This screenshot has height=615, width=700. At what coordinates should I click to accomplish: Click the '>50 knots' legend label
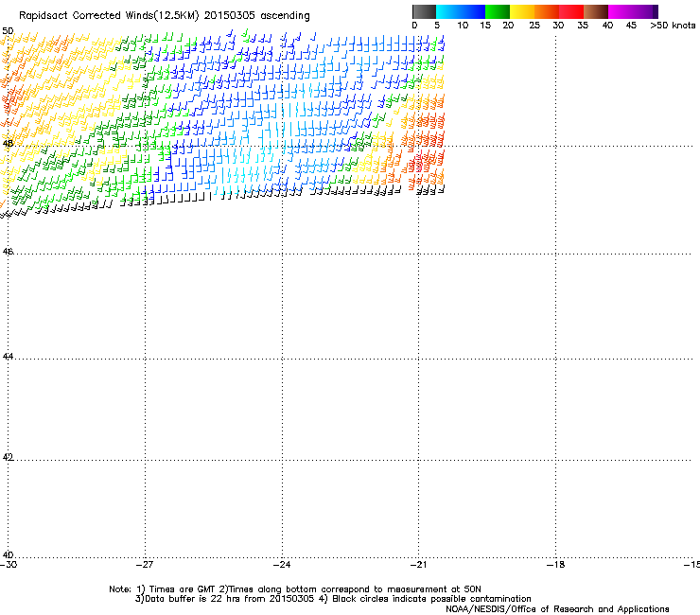point(673,26)
